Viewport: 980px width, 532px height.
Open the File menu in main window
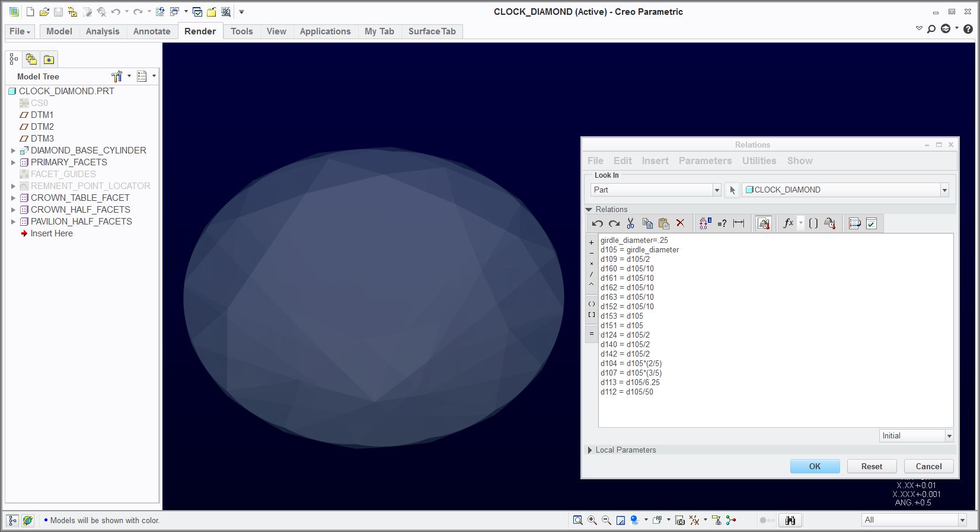point(20,31)
